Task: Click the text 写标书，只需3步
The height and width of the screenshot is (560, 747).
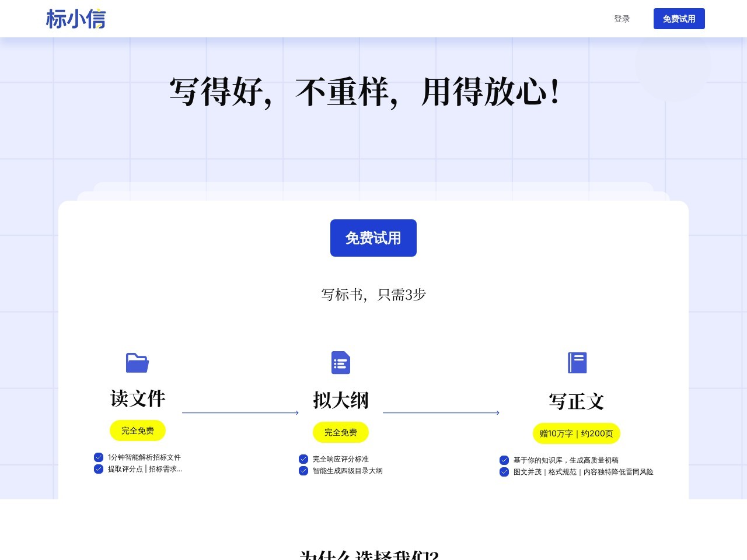Action: (373, 295)
